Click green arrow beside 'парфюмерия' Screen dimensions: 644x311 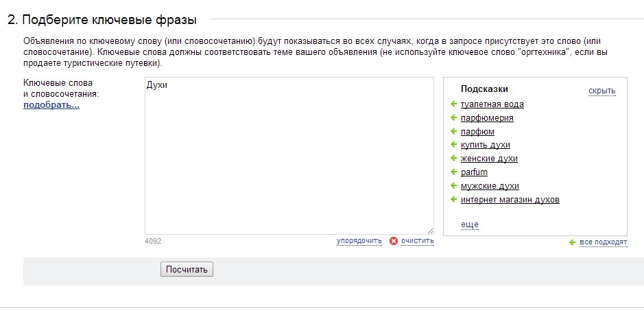click(453, 117)
